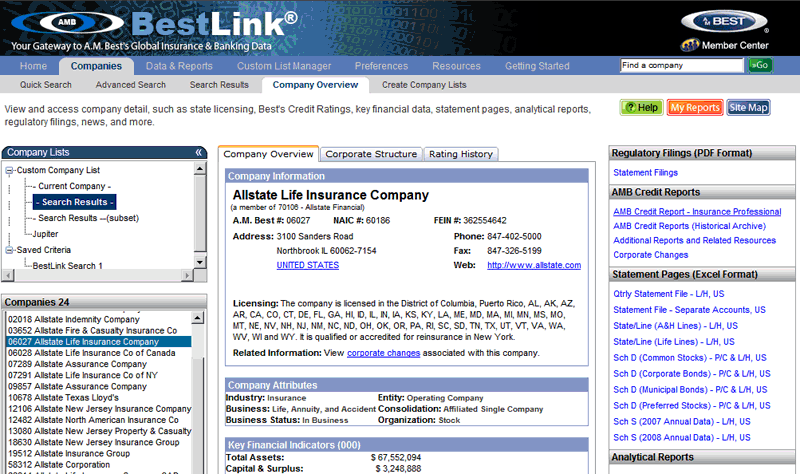This screenshot has height=474, width=800.
Task: Select Current Company in the tree
Action: 74,186
